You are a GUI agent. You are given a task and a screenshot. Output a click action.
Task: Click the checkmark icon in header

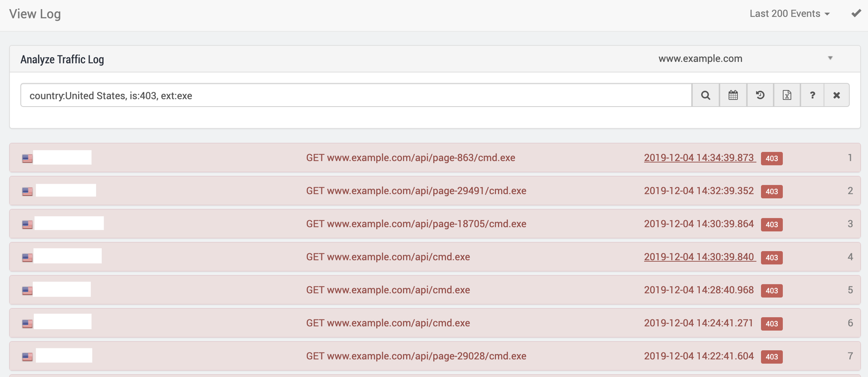856,14
